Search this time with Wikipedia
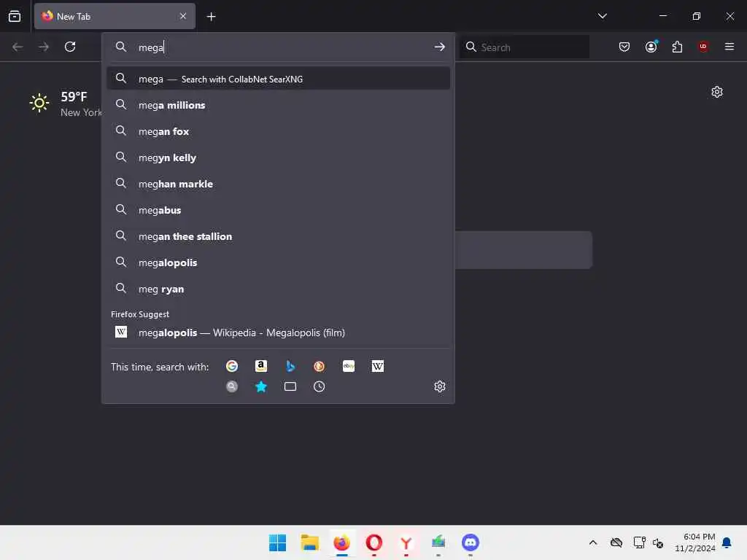 (378, 366)
